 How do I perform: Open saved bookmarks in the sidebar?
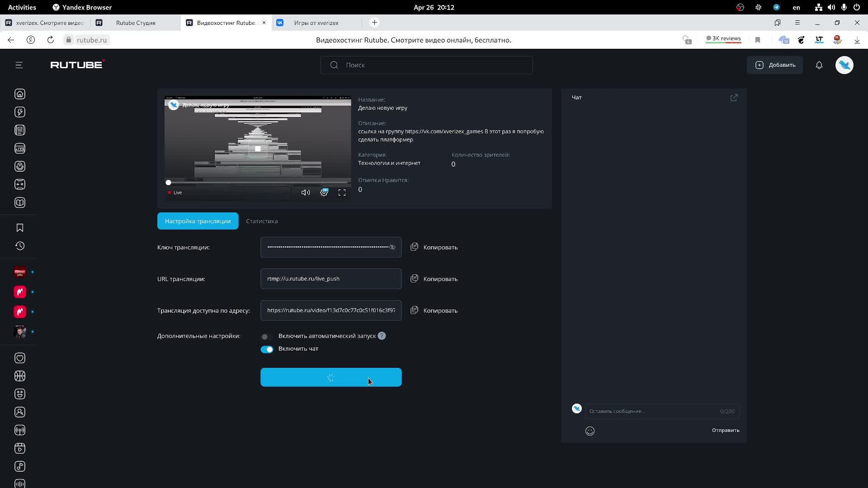click(x=20, y=228)
